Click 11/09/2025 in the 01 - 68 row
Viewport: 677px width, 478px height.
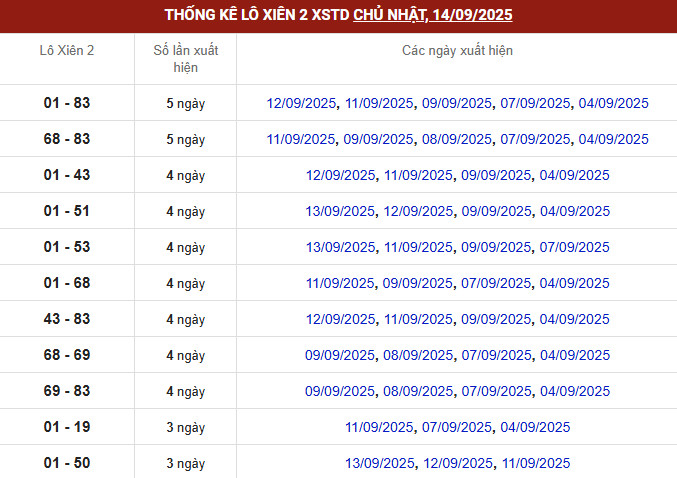pos(340,283)
